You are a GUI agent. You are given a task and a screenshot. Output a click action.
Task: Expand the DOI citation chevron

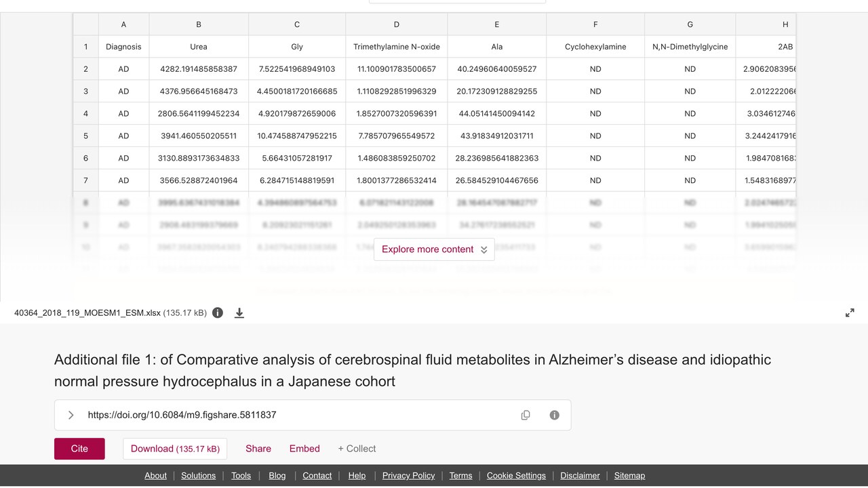pyautogui.click(x=71, y=415)
